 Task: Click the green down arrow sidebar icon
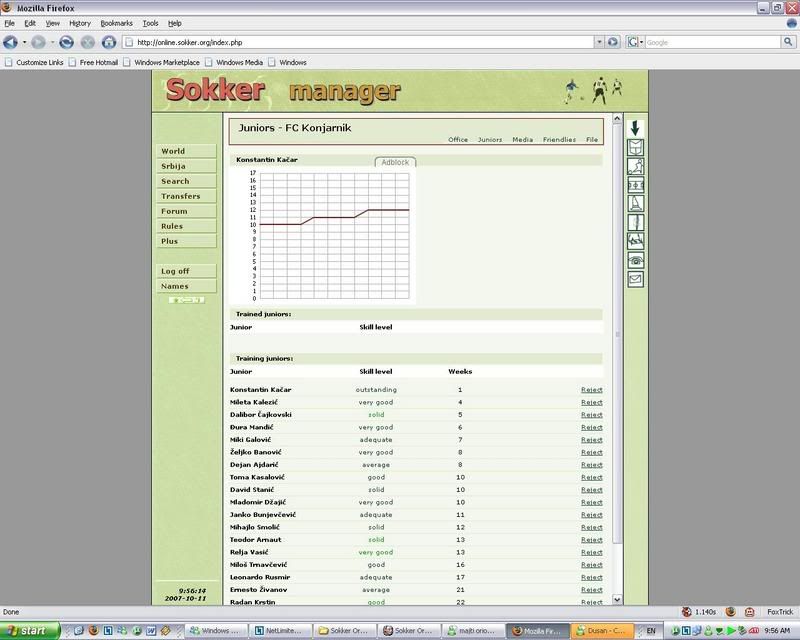[635, 128]
